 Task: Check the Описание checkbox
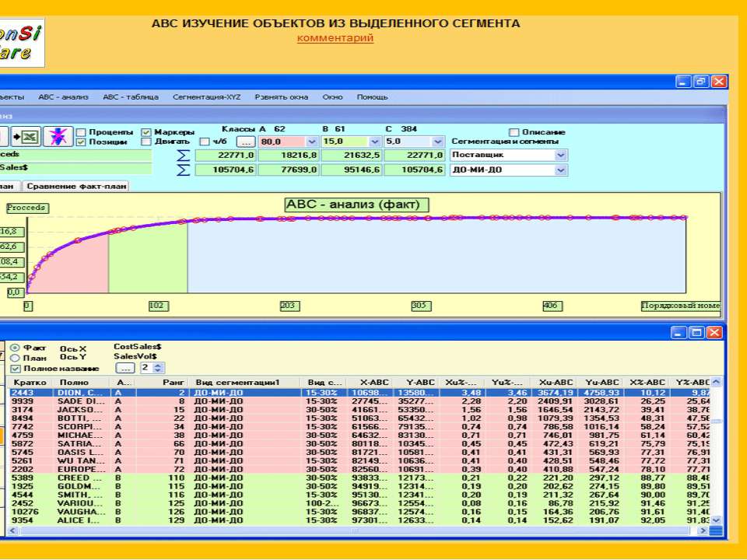(514, 132)
